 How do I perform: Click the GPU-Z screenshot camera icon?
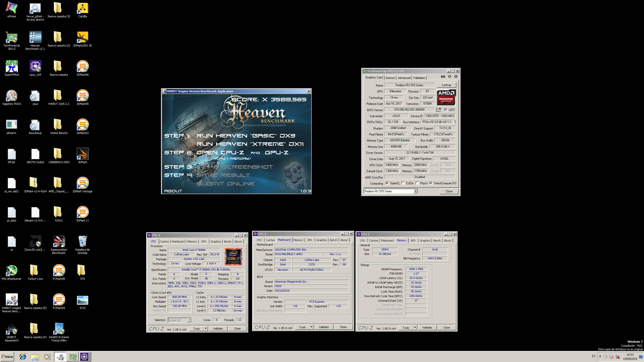point(443,77)
